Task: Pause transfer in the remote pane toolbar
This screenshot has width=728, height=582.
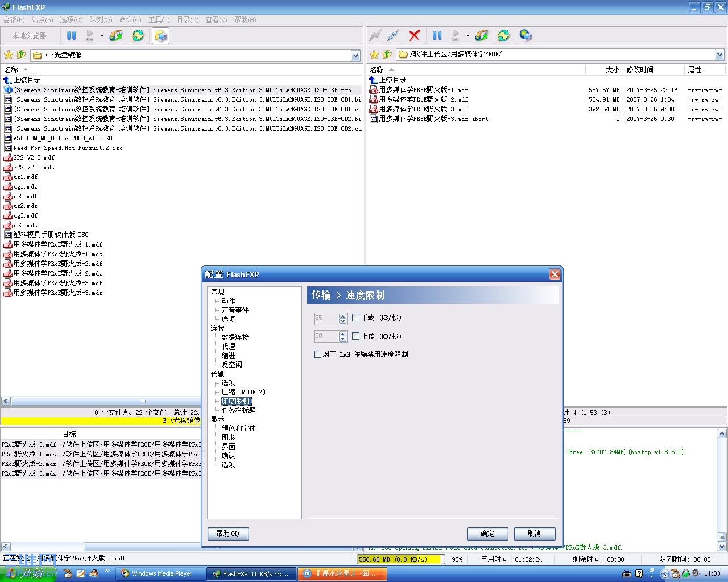Action: [x=437, y=36]
